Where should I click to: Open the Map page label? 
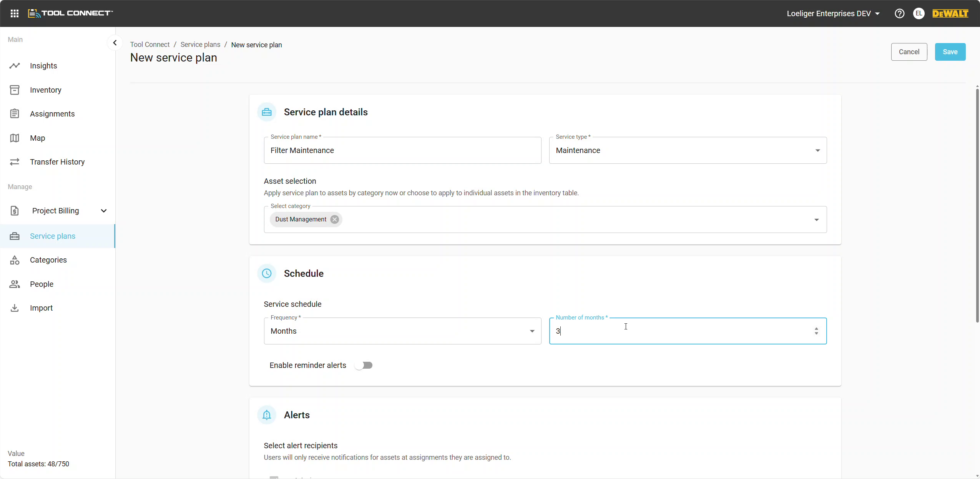[x=37, y=138]
